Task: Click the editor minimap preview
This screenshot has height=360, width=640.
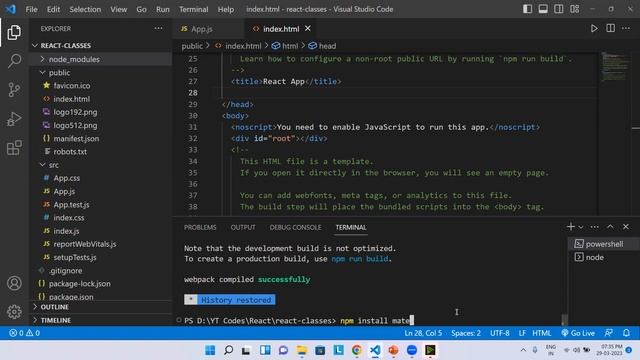Action: click(x=615, y=67)
